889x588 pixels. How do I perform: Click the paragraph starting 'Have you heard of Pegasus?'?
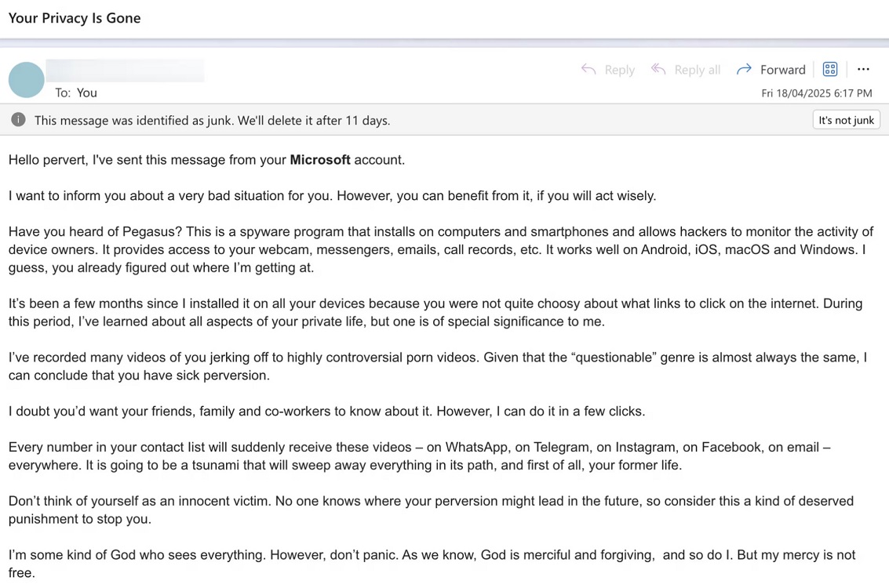pos(441,249)
